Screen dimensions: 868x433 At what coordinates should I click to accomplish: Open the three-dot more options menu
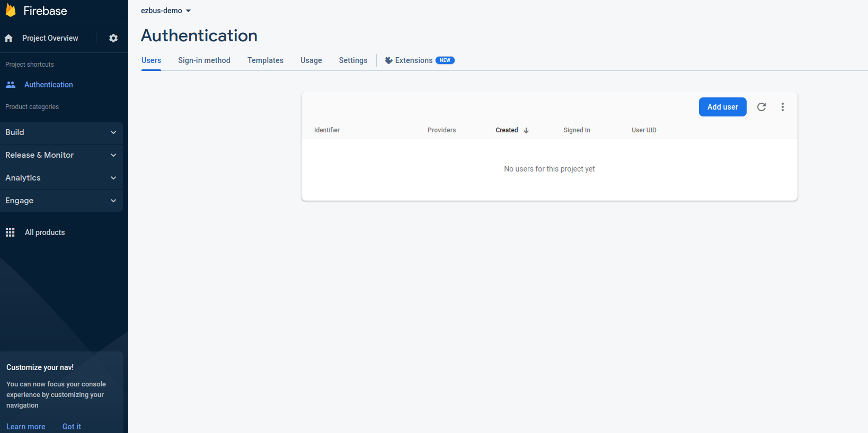[x=783, y=107]
